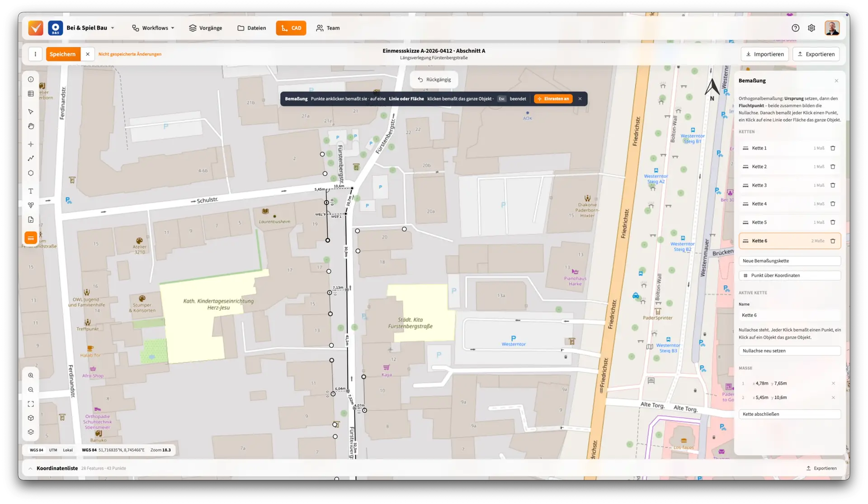Select the active dimensioning tool icon
Image resolution: width=868 pixels, height=504 pixels.
31,238
